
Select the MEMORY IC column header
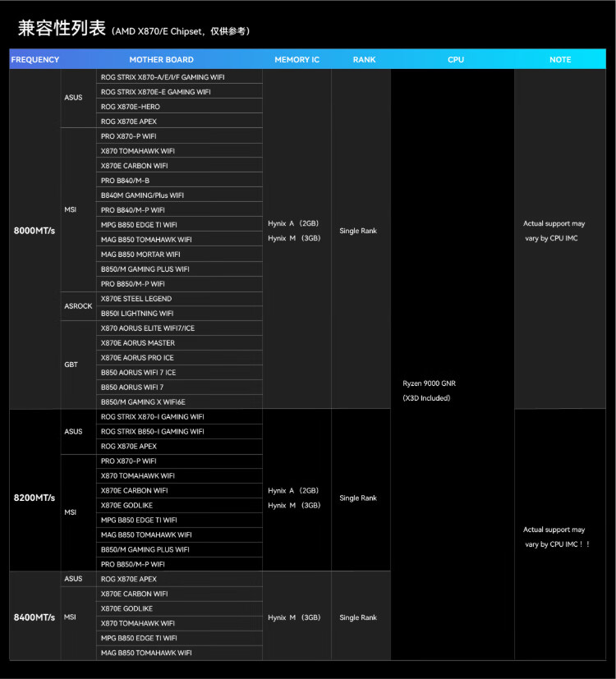point(297,60)
